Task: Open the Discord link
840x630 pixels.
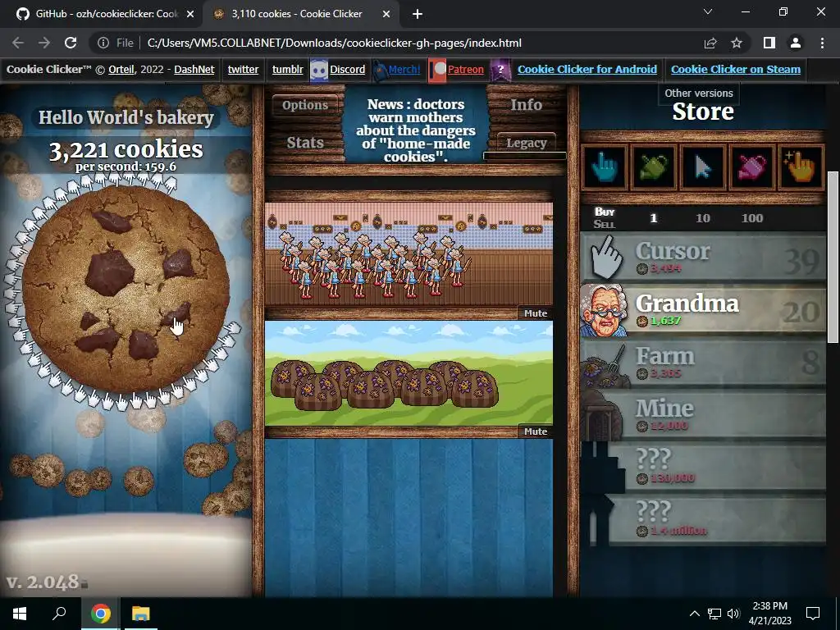Action: tap(347, 70)
